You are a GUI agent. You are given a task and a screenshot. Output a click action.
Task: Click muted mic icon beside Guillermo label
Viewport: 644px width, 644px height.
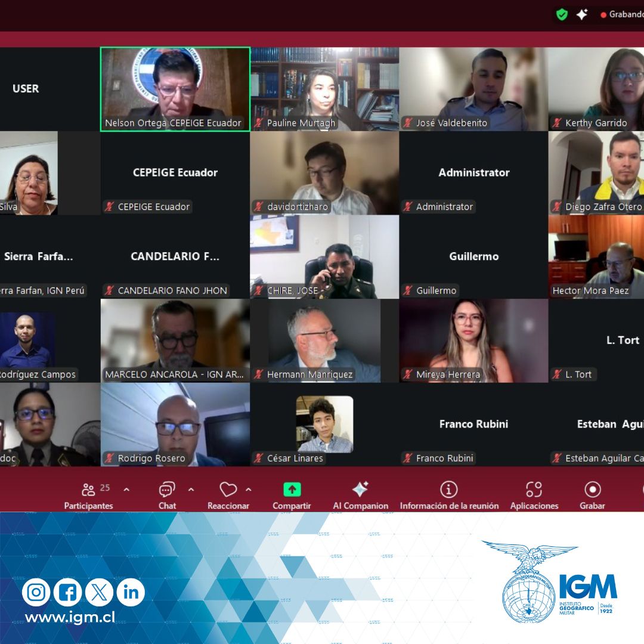coord(407,290)
